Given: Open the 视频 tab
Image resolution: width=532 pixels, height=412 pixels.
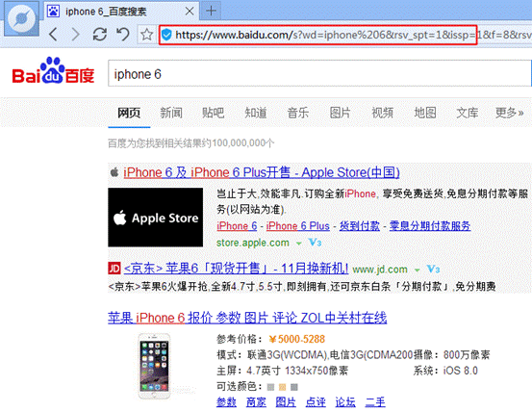Looking at the screenshot, I should [x=383, y=113].
